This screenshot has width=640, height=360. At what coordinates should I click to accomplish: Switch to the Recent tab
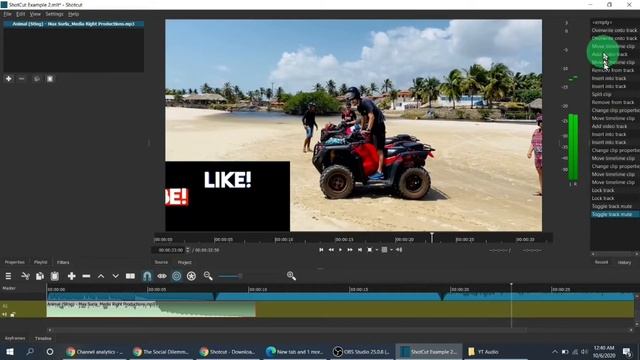601,262
